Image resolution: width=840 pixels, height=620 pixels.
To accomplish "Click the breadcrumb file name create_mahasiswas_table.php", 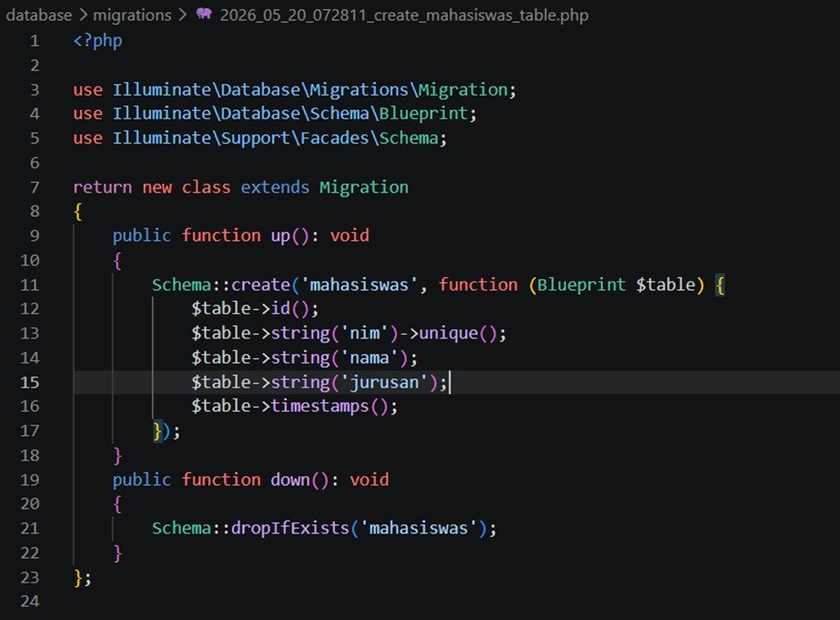I will pos(404,15).
